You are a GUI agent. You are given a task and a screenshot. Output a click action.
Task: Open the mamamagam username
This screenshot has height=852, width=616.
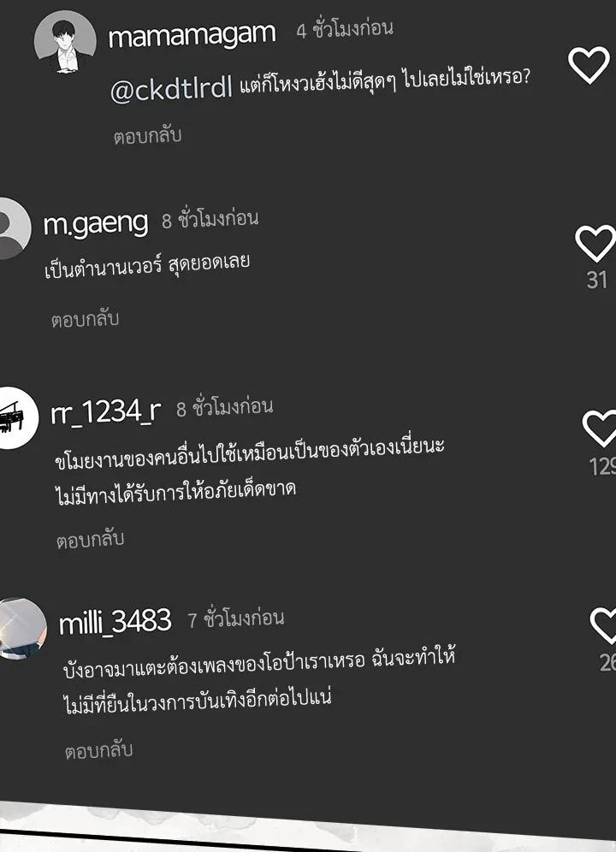[x=192, y=36]
